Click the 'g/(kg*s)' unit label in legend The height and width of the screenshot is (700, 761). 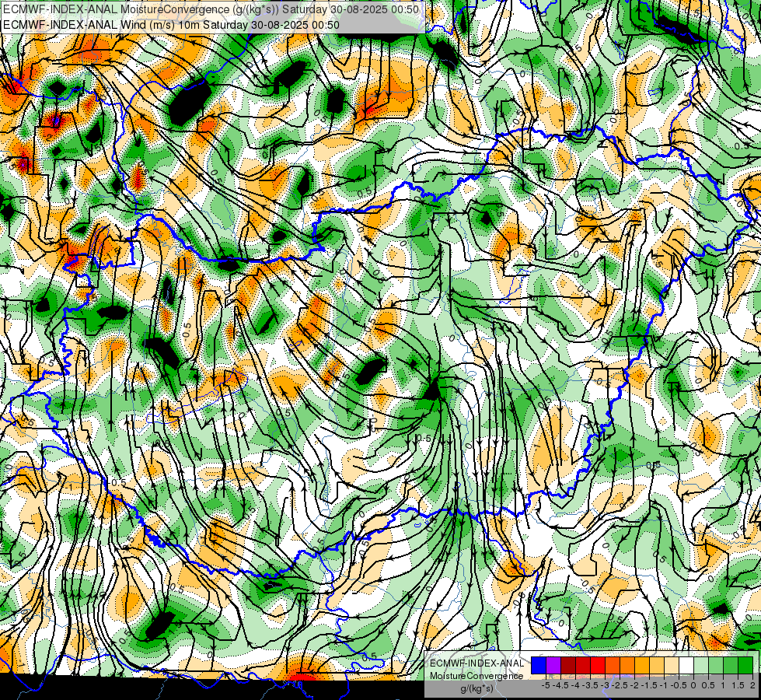pos(477,688)
